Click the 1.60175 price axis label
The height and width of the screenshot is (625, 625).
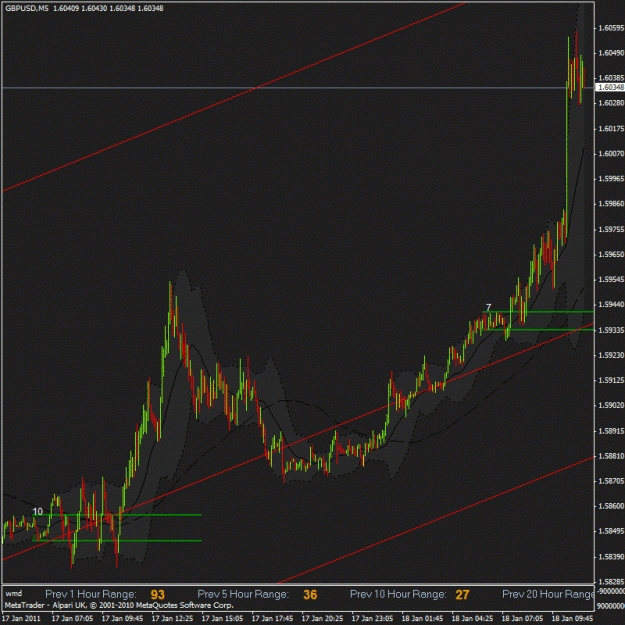click(611, 129)
